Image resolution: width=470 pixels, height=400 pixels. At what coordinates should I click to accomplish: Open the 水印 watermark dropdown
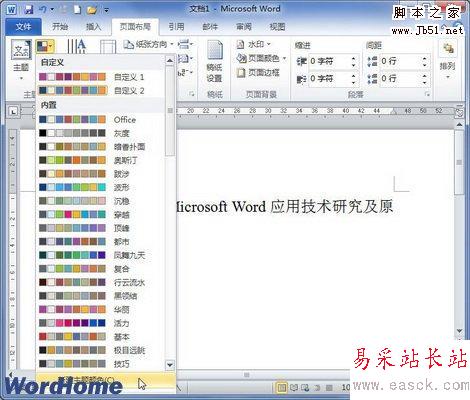point(253,44)
